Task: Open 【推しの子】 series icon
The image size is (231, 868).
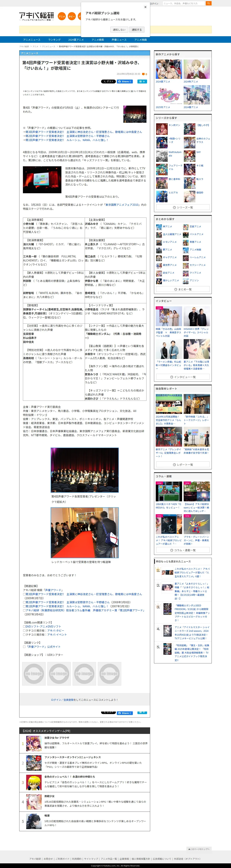Action: pos(189,129)
